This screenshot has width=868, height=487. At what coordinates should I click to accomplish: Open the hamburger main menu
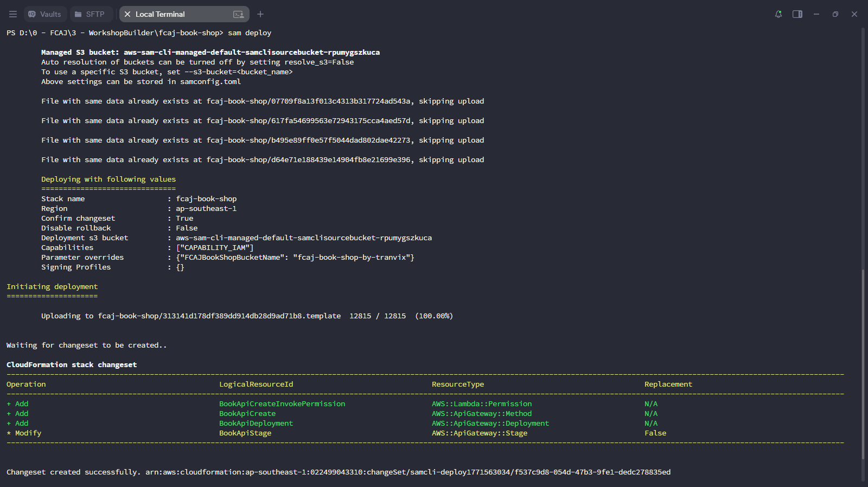pos(13,14)
